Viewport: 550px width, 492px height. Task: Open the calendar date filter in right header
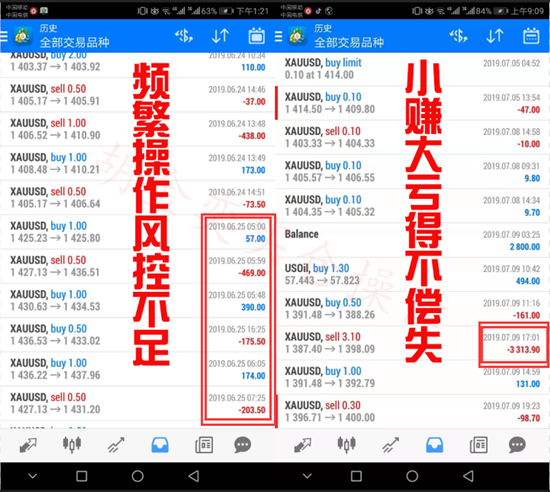[531, 36]
